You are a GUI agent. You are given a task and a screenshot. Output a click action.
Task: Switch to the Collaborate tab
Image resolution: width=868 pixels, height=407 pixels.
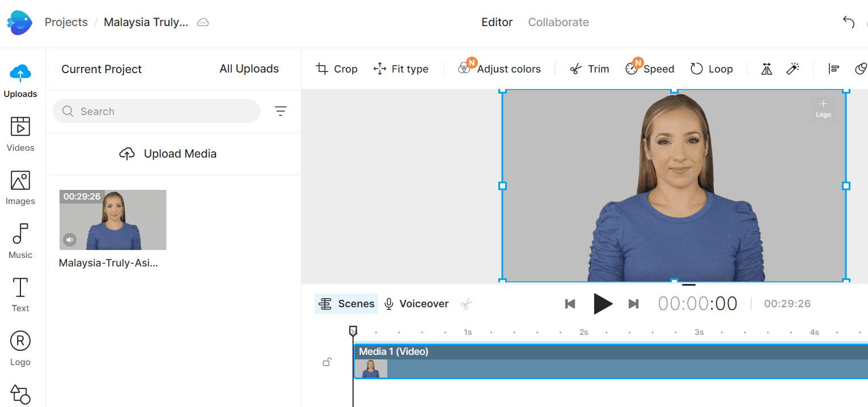pyautogui.click(x=558, y=23)
